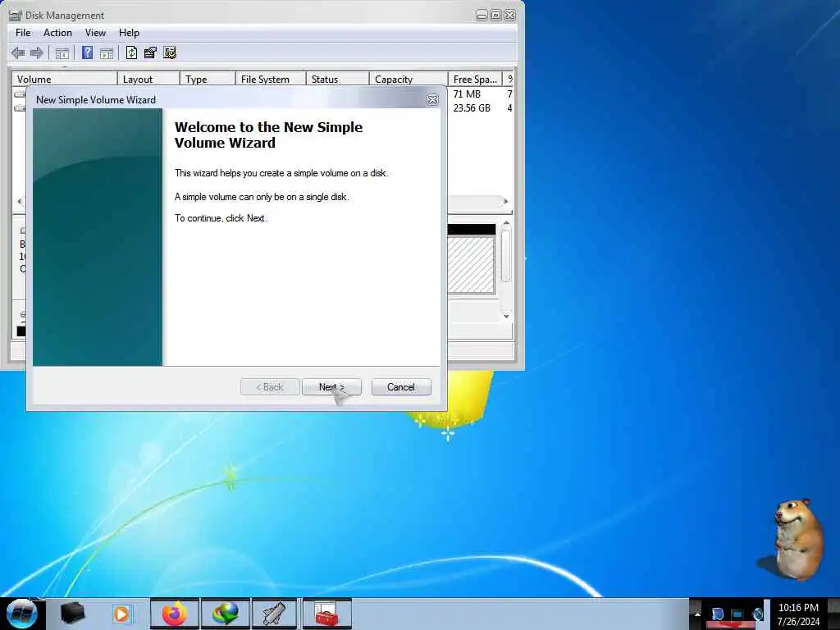This screenshot has height=630, width=840.
Task: Switch to the red toolbox taskbar window
Action: coord(326,614)
